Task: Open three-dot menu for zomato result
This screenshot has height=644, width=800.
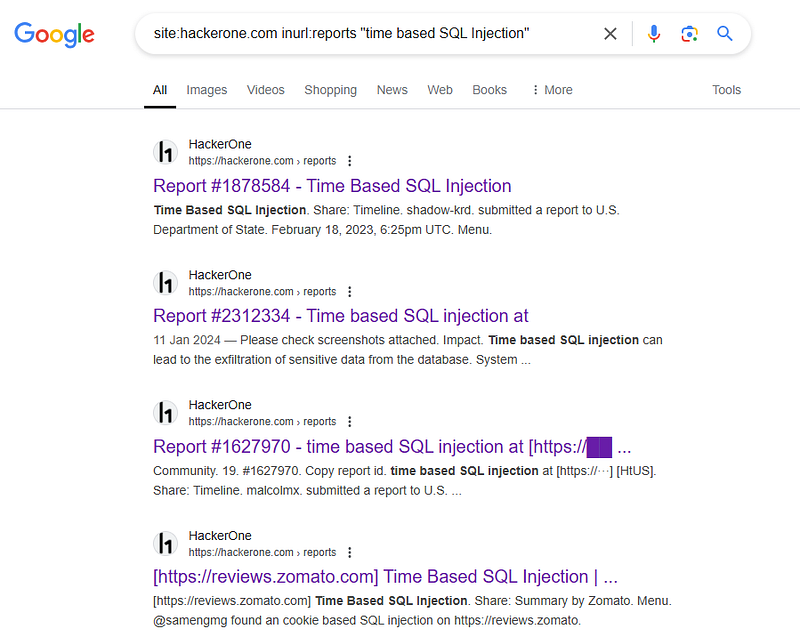Action: tap(349, 552)
